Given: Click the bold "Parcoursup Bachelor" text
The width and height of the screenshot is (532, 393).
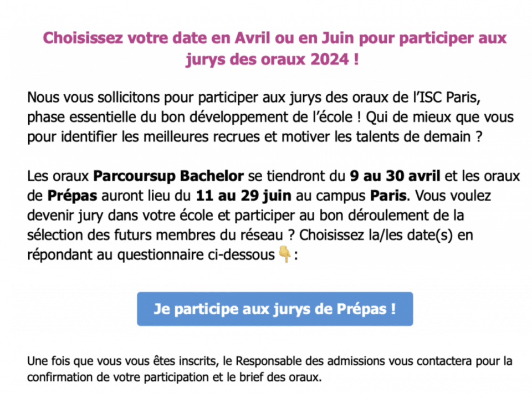Looking at the screenshot, I should 168,176.
